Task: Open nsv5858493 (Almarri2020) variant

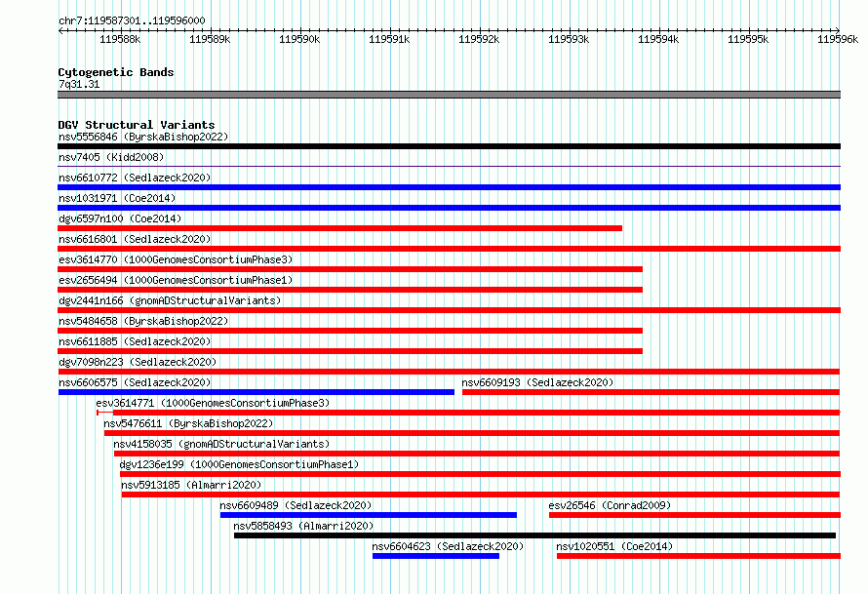Action: [x=303, y=526]
